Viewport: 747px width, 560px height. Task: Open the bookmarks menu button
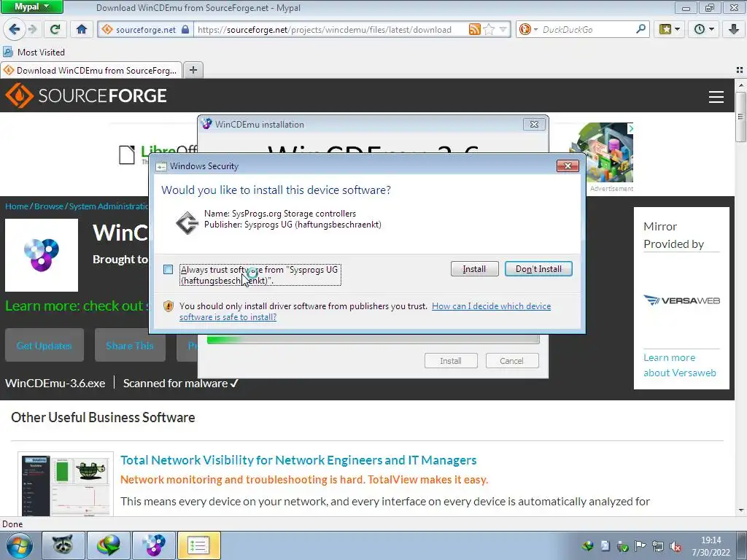pos(669,29)
